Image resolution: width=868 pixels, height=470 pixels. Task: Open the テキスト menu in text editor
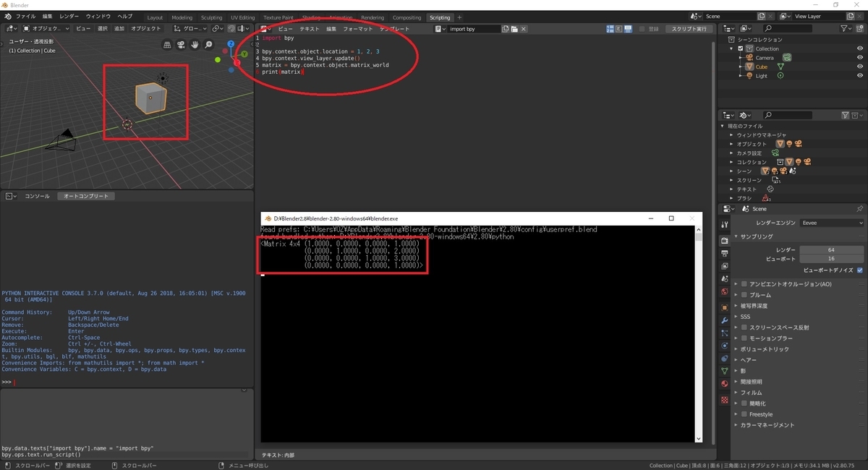pyautogui.click(x=309, y=29)
